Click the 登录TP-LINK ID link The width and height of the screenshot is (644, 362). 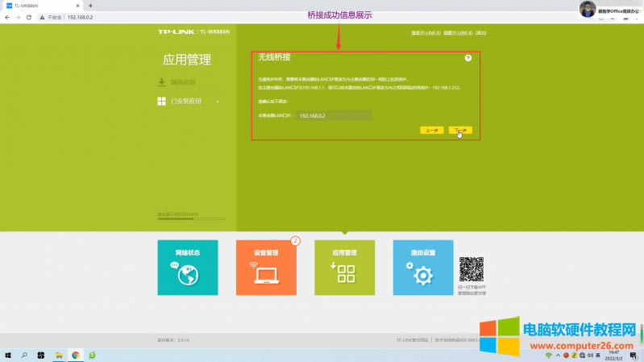(x=426, y=33)
